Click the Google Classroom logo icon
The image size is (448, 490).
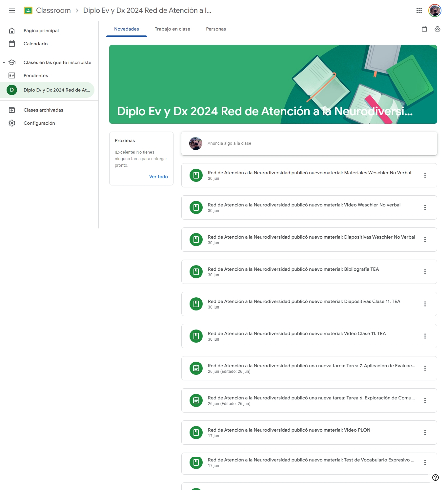click(28, 11)
